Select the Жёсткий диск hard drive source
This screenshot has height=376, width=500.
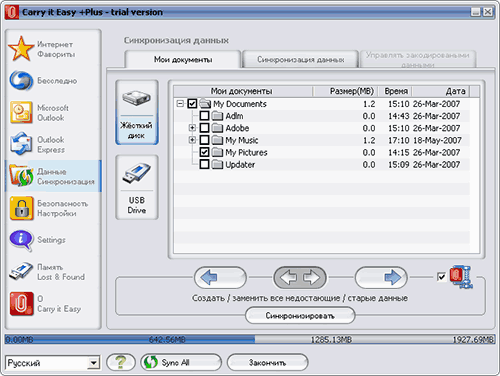click(x=137, y=112)
